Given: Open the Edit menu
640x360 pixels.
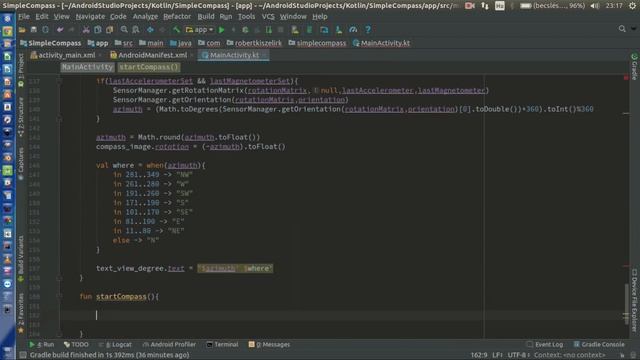Looking at the screenshot, I should point(42,17).
